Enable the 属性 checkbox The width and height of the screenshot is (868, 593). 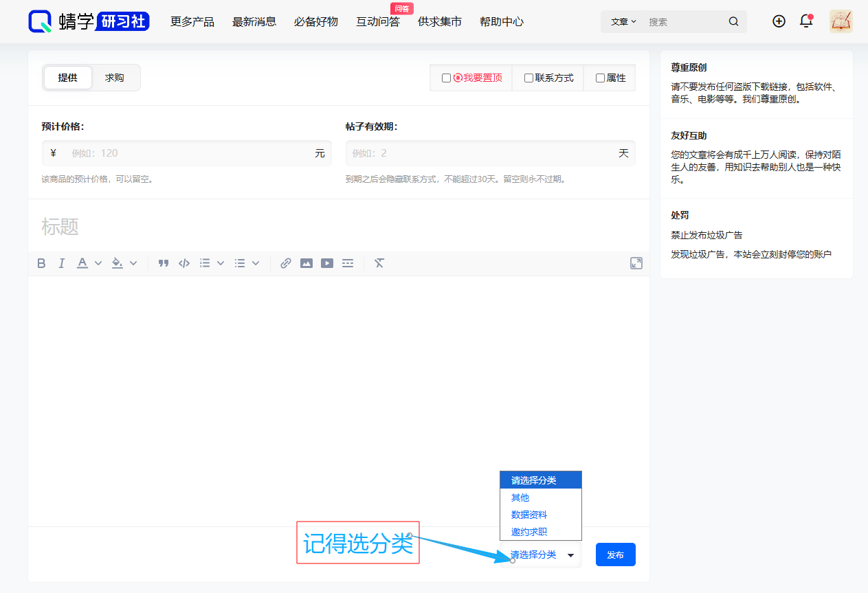pyautogui.click(x=599, y=78)
